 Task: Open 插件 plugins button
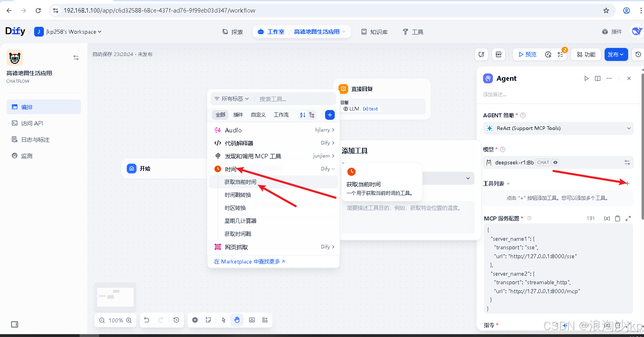tap(612, 32)
